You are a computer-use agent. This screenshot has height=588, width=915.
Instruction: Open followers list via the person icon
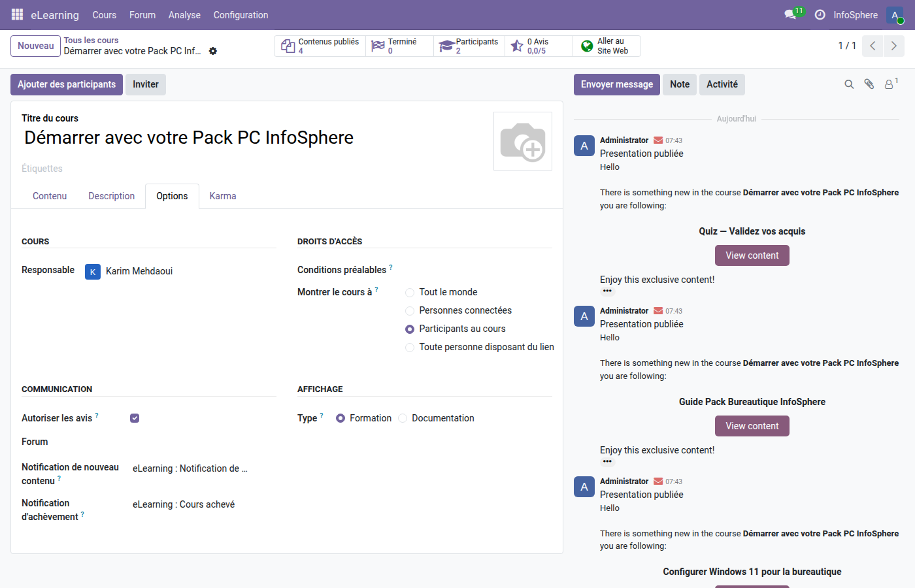(890, 84)
